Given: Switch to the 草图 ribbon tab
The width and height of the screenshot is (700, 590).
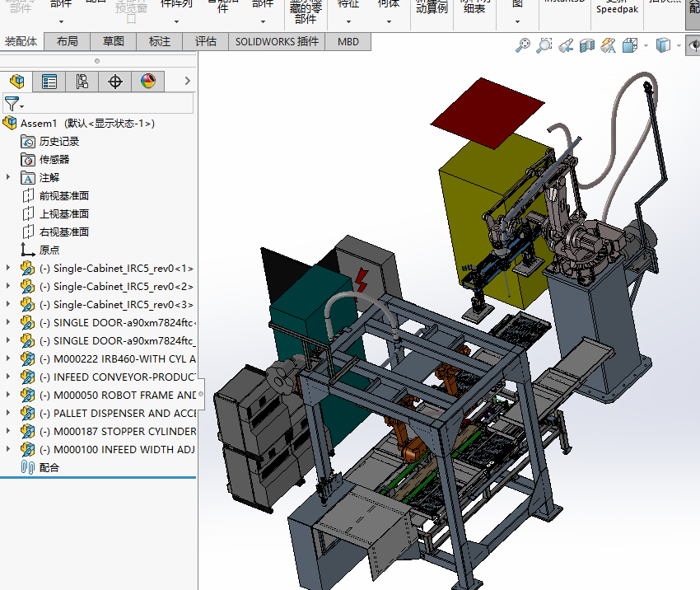Looking at the screenshot, I should pyautogui.click(x=114, y=41).
